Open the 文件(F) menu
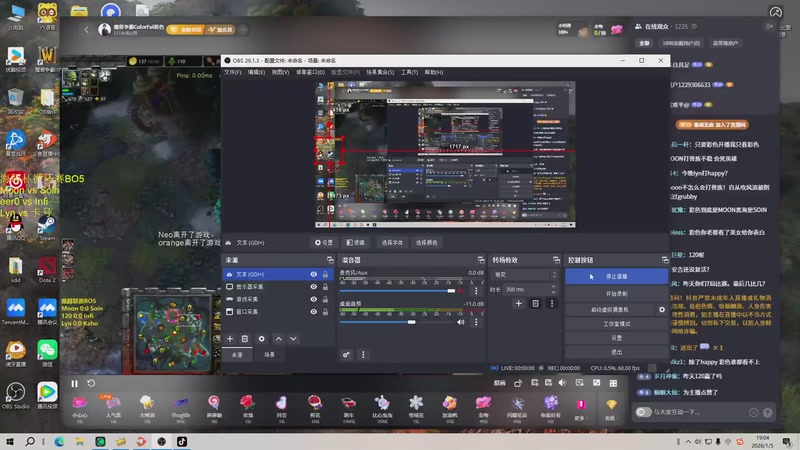The width and height of the screenshot is (800, 450). [233, 72]
